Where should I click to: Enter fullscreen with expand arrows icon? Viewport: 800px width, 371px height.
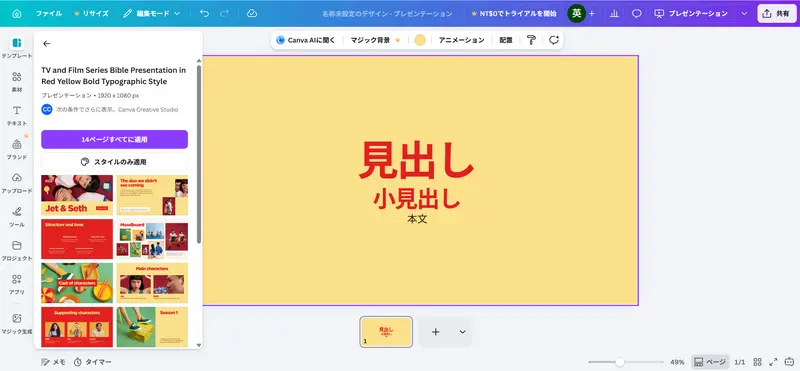pos(773,362)
